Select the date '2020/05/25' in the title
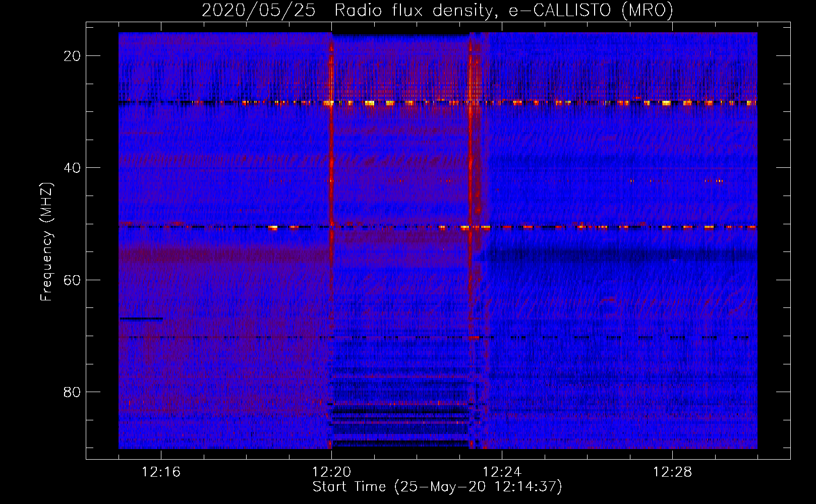The image size is (816, 504). pos(258,10)
